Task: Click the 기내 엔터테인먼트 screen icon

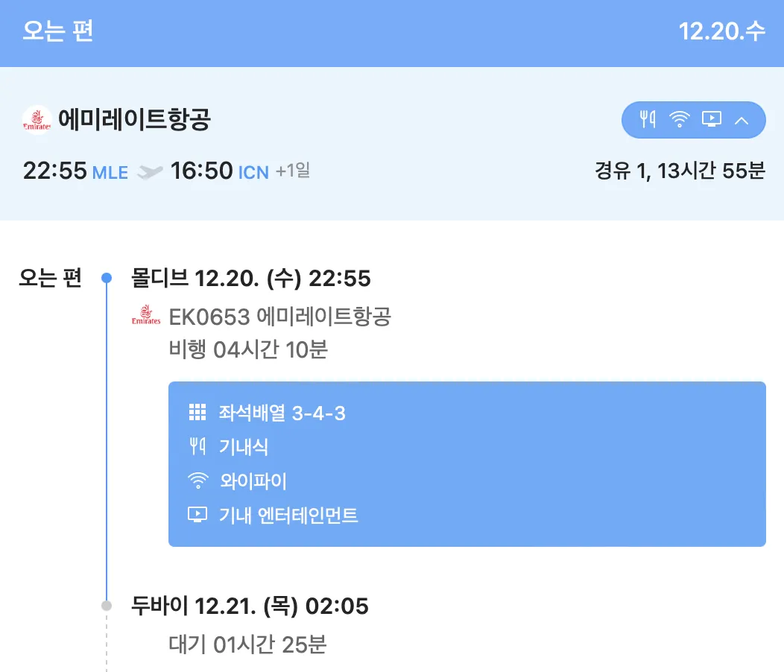Action: 197,515
